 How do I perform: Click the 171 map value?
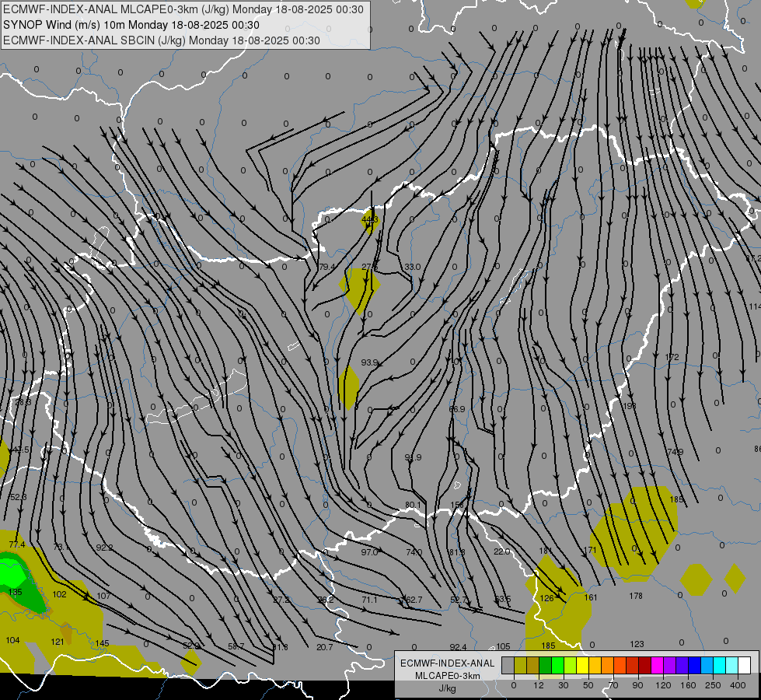590,550
